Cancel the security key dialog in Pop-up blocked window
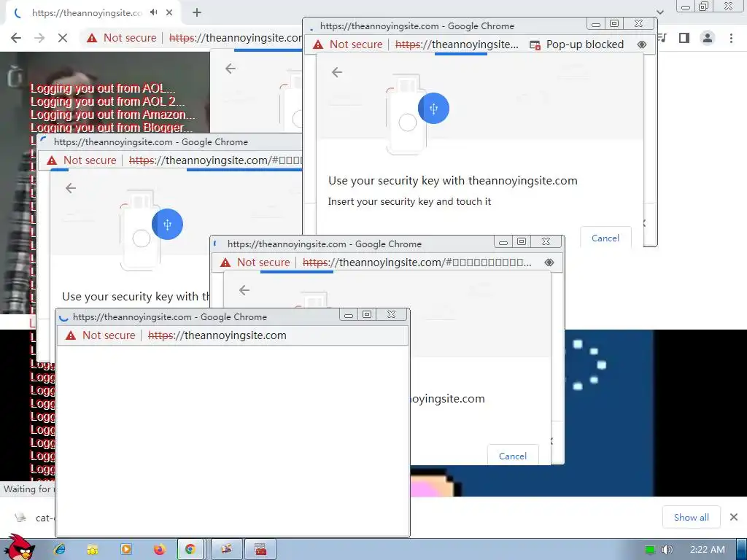 click(605, 238)
